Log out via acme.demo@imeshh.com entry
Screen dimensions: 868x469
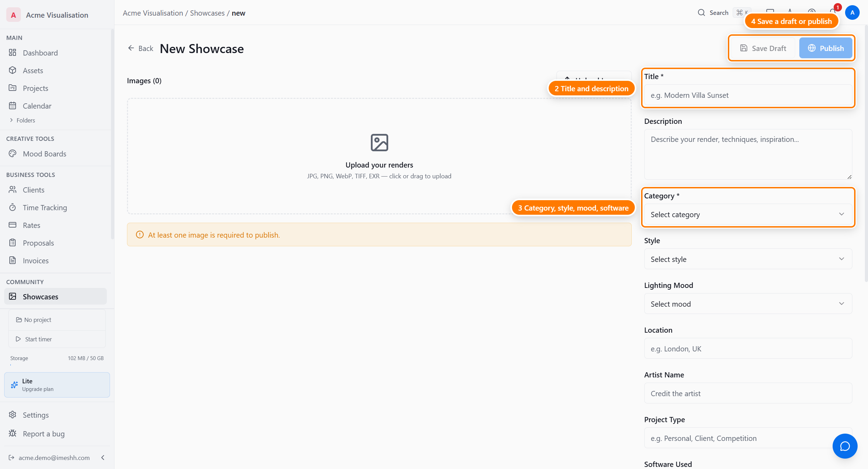pyautogui.click(x=49, y=458)
